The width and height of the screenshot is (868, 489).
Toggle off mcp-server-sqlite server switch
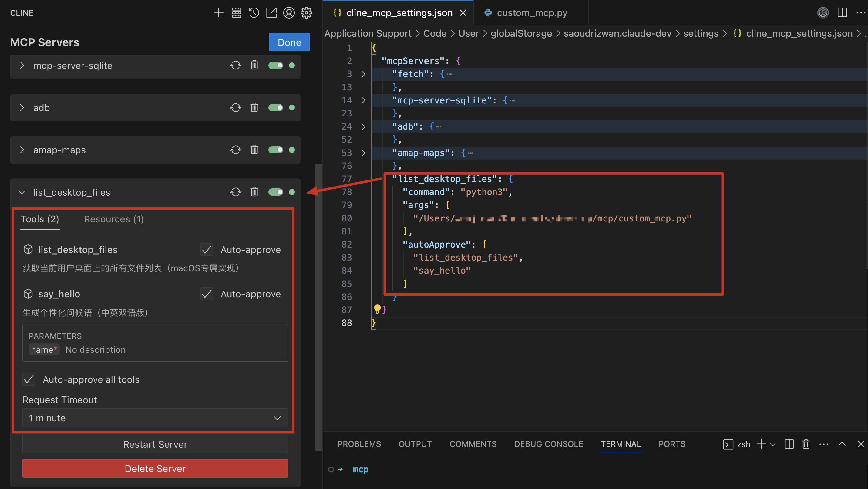point(275,66)
